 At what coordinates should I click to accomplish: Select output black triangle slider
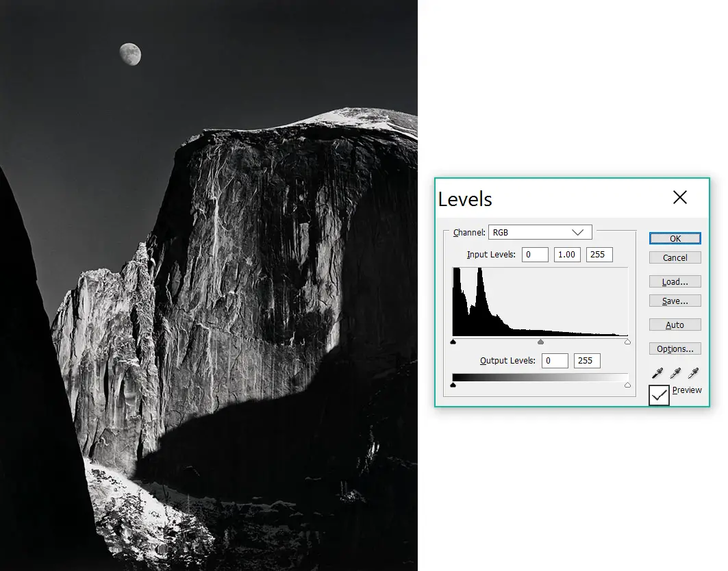(x=453, y=385)
